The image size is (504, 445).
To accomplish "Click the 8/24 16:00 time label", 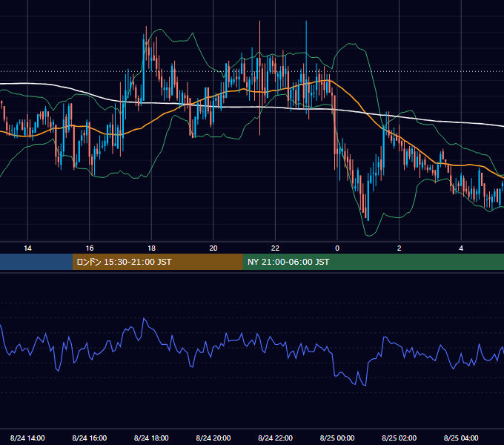I will click(x=90, y=438).
